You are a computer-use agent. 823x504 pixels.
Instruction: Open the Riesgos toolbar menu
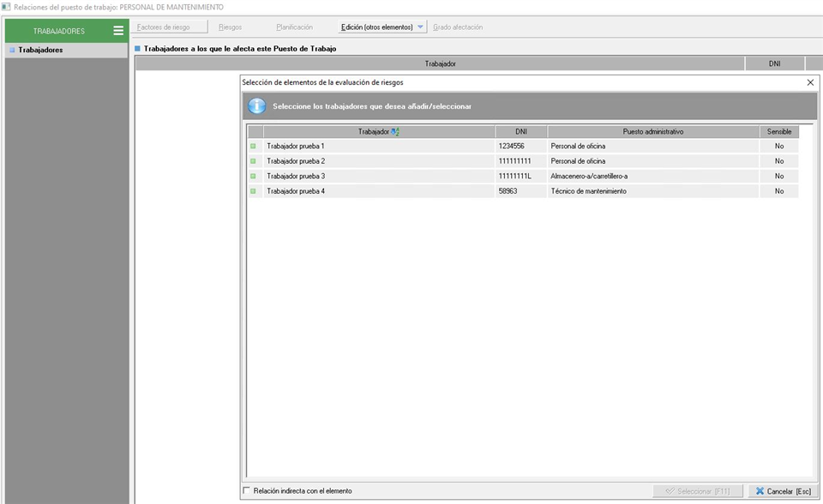tap(231, 27)
